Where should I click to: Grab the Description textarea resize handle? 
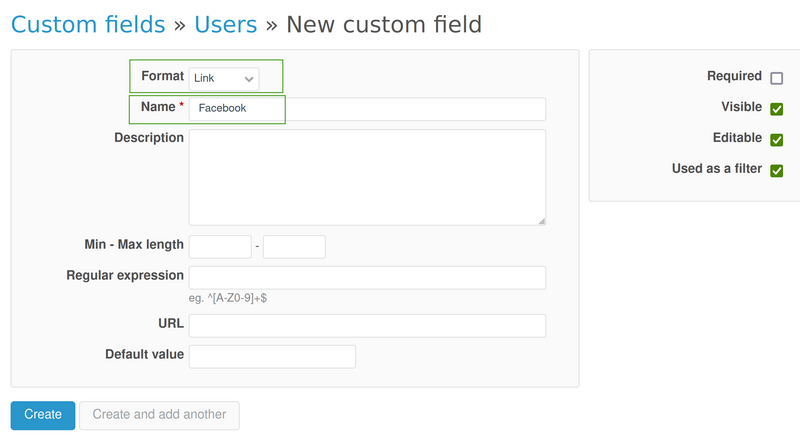pos(541,220)
